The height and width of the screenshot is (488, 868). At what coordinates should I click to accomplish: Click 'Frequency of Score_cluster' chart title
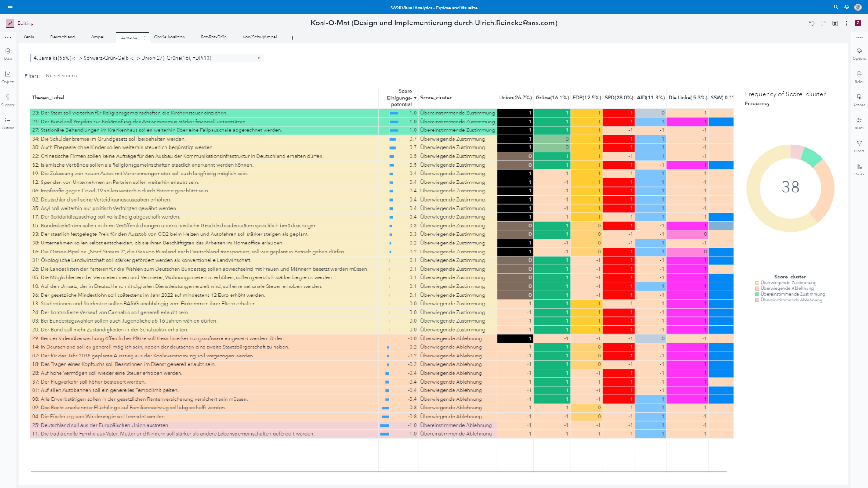click(x=785, y=94)
